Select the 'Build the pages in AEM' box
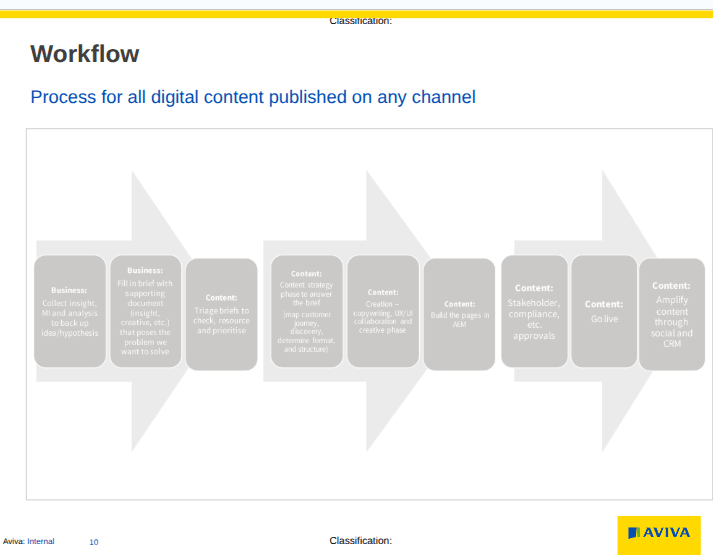 tap(459, 314)
